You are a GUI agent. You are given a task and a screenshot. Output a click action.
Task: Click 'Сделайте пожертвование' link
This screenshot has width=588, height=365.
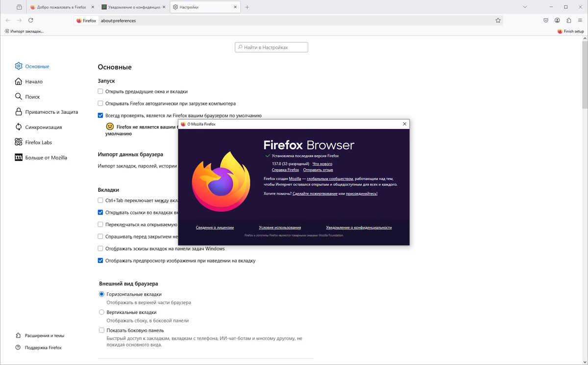[315, 194]
